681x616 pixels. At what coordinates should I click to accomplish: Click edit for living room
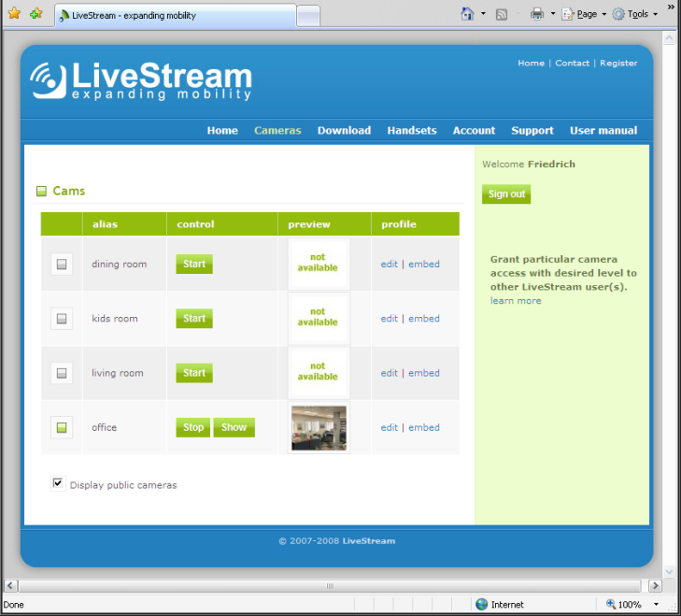(x=390, y=373)
